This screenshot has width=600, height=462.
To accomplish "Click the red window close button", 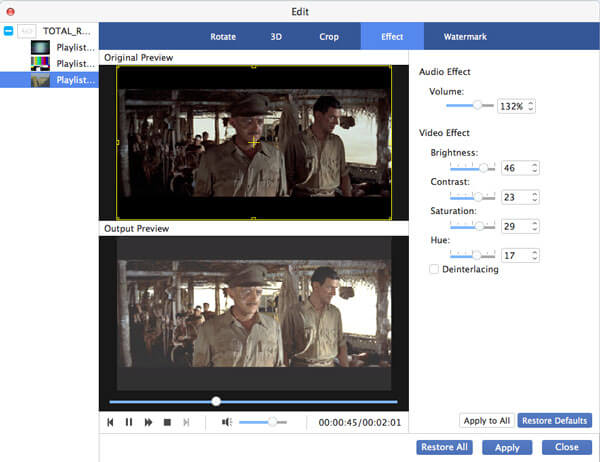I will pyautogui.click(x=11, y=11).
